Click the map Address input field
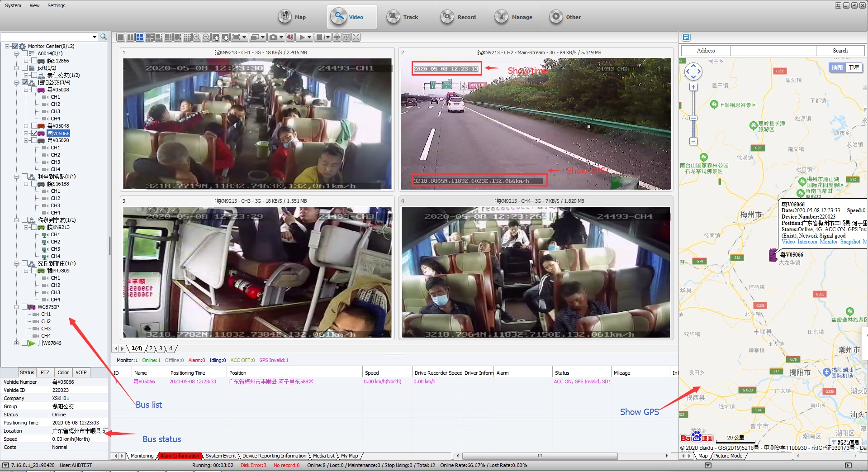Viewport: 868px width, 472px height. tap(773, 51)
